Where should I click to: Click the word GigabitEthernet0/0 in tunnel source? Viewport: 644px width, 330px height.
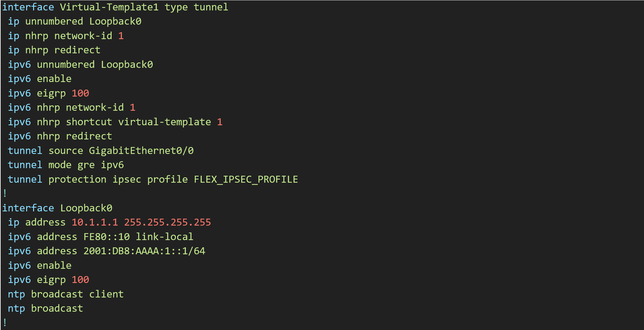141,151
